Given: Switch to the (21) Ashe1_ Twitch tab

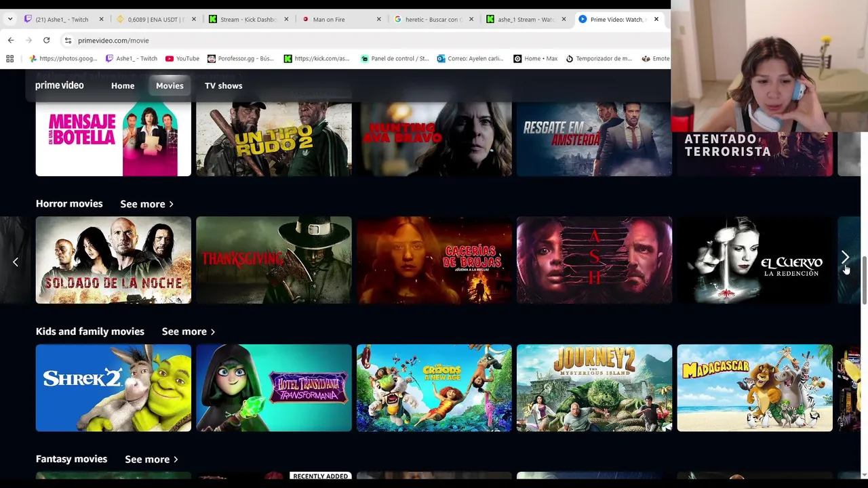Looking at the screenshot, I should (62, 19).
